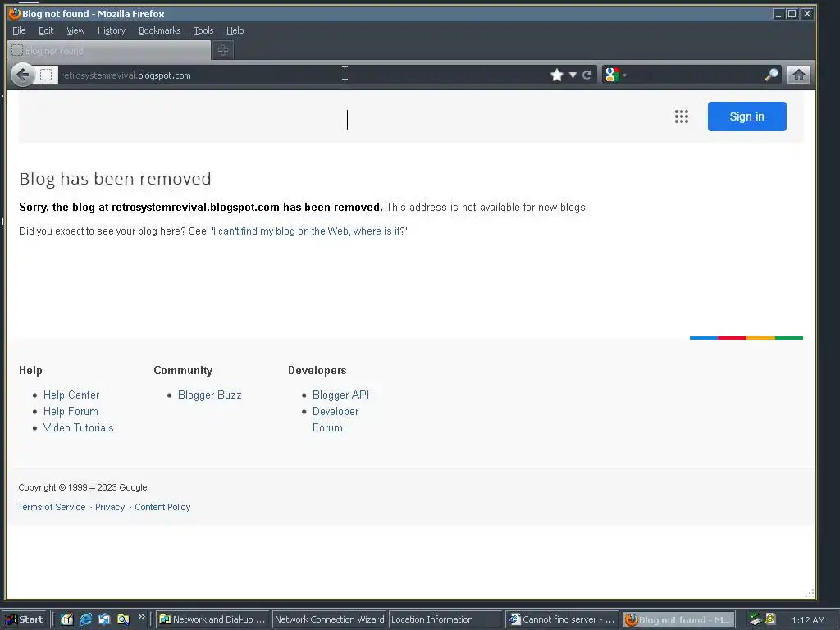This screenshot has width=840, height=630.
Task: Bookmark this page with the star icon
Action: pyautogui.click(x=557, y=75)
